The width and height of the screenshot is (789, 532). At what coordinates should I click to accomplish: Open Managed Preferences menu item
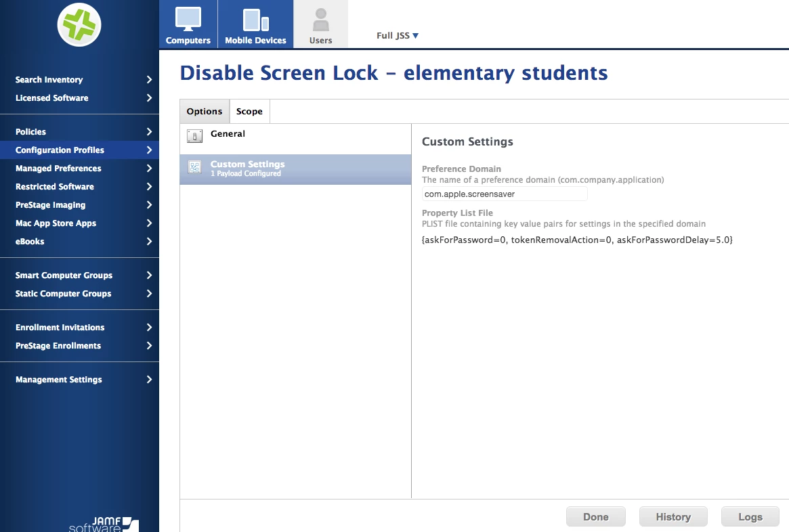click(x=58, y=168)
